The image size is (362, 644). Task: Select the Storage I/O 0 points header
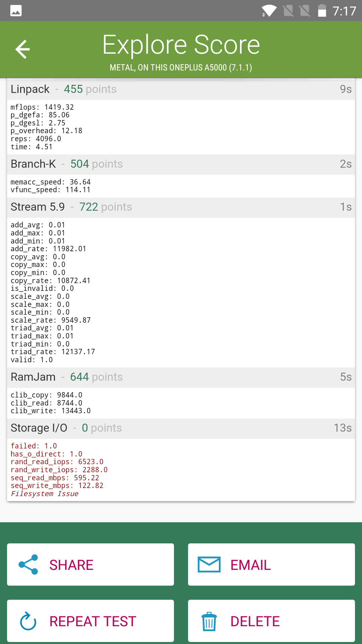[x=181, y=428]
